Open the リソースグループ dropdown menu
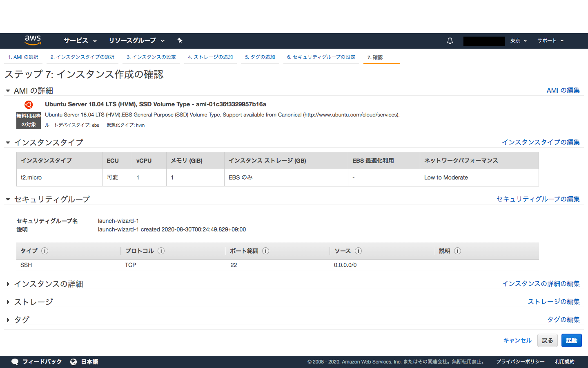Screen dimensions: 588x368 136,40
